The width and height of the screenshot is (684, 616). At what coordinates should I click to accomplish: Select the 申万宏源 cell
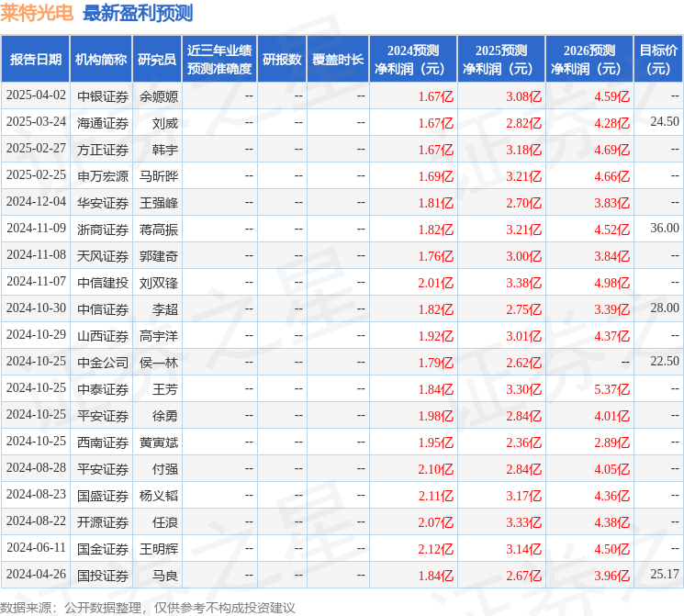[103, 176]
